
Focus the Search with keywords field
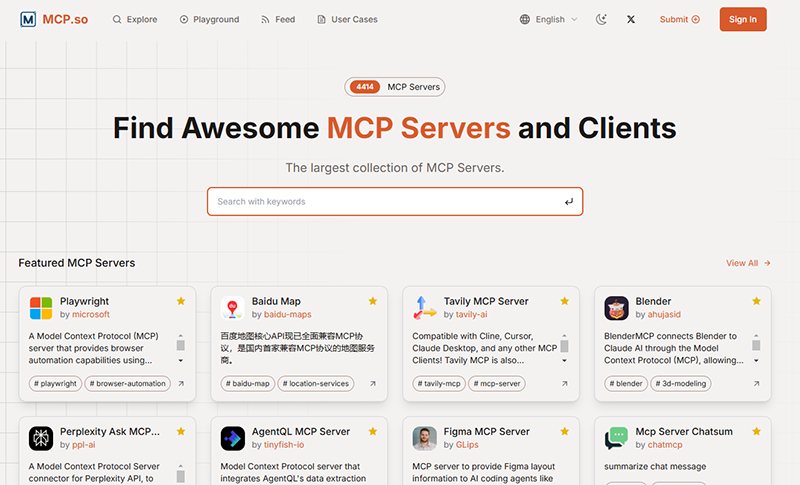coord(395,201)
